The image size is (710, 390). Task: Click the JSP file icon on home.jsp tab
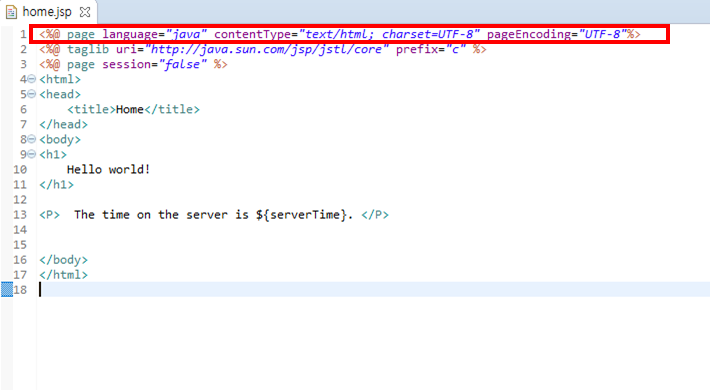point(11,12)
